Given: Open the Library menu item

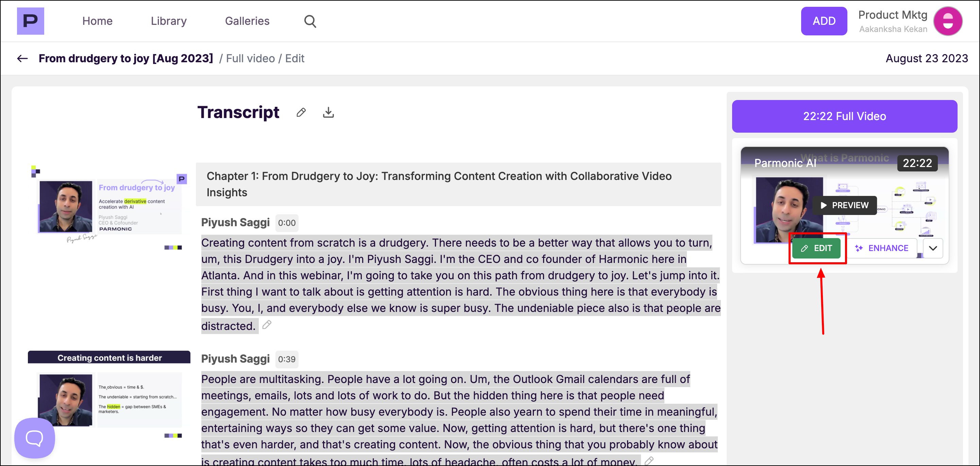Looking at the screenshot, I should [x=169, y=21].
